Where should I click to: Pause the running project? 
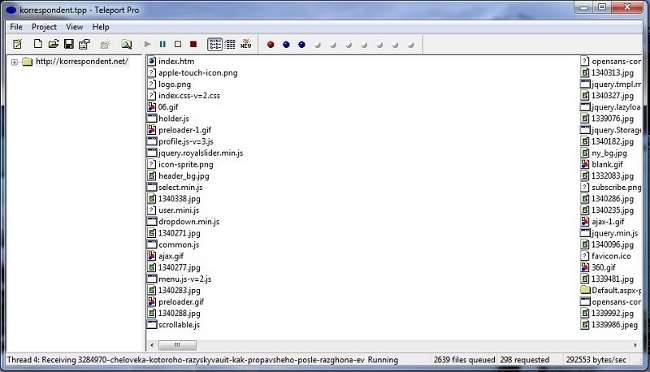pyautogui.click(x=162, y=44)
